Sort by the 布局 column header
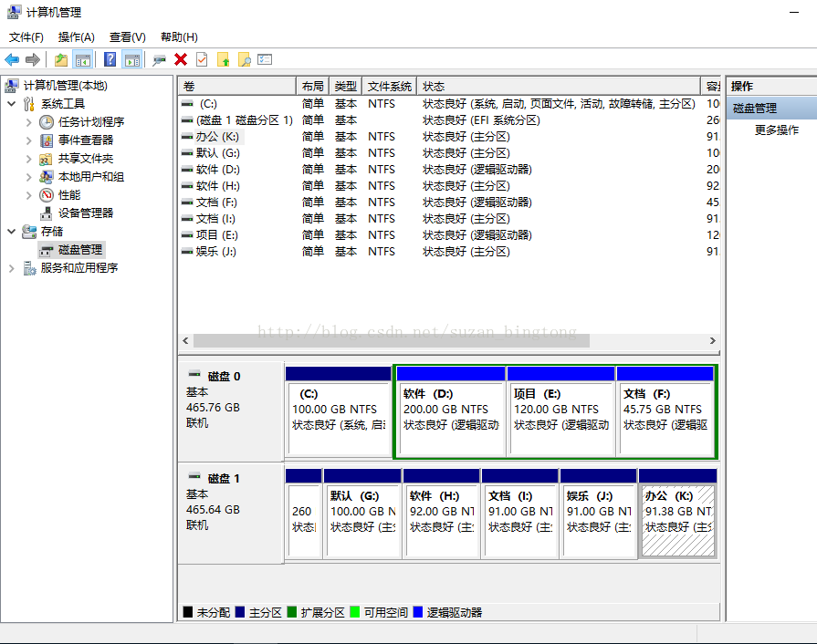This screenshot has height=644, width=817. (312, 86)
